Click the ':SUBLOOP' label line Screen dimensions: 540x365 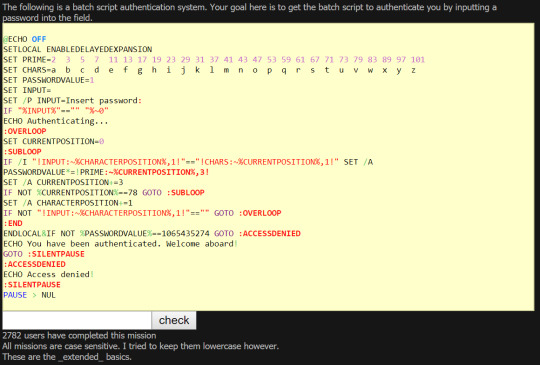[x=22, y=152]
